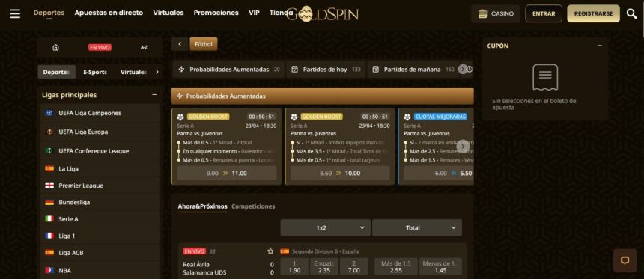Select Real Ávila win odds 1.90
This screenshot has width=644, height=279.
[x=294, y=267]
